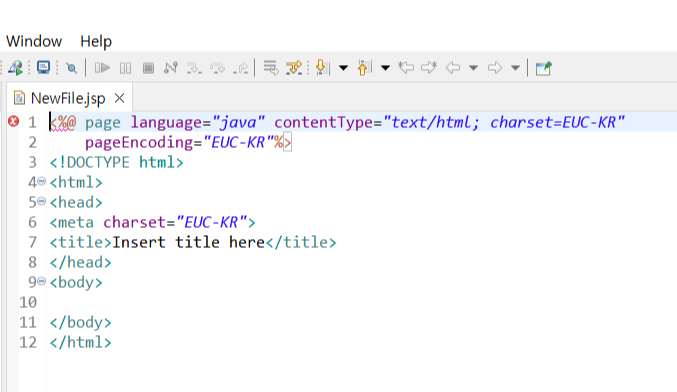Go to Previous Annotation icon
The height and width of the screenshot is (392, 677).
coord(364,68)
